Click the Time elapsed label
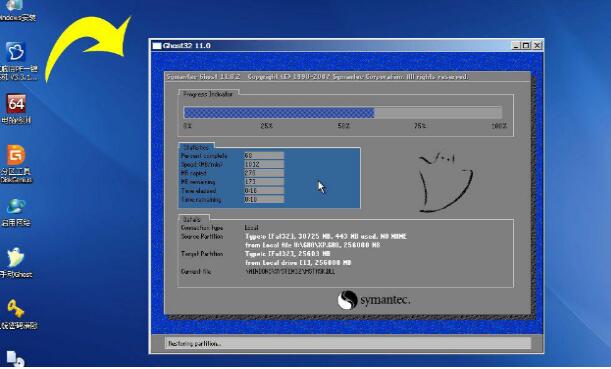Viewport: 611px width, 369px height. coord(199,191)
